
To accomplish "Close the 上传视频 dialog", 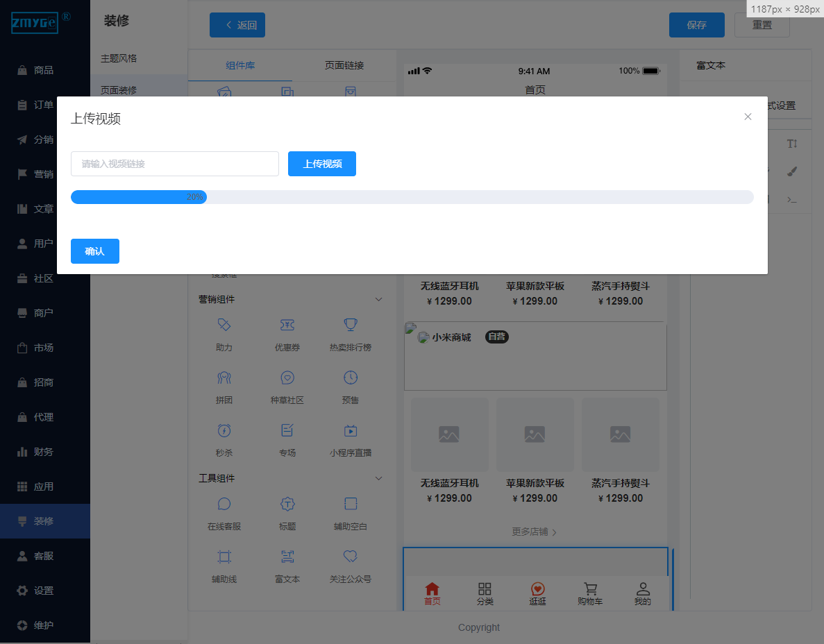I will tap(748, 117).
